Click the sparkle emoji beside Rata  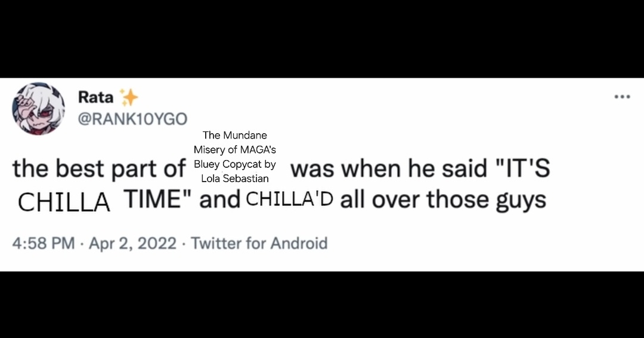128,97
